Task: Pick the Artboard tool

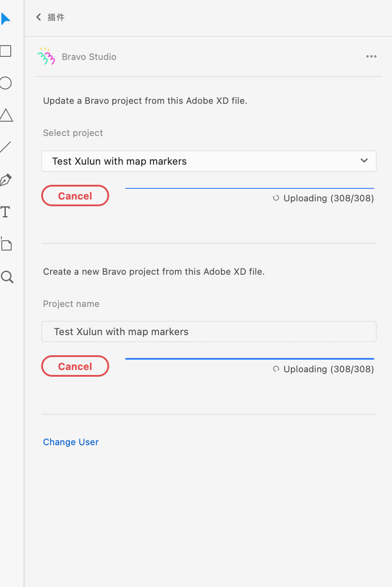Action: coord(6,244)
